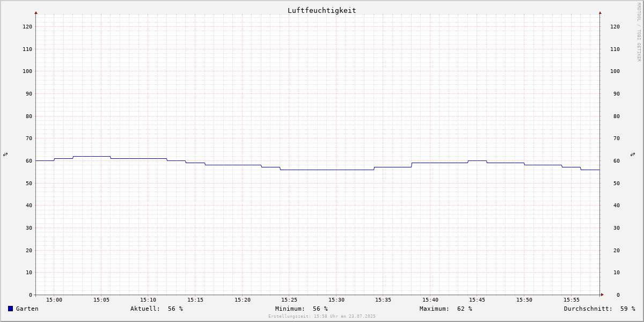The image size is (644, 322).
Task: Click the 100 label on left y-axis
Action: click(x=27, y=71)
